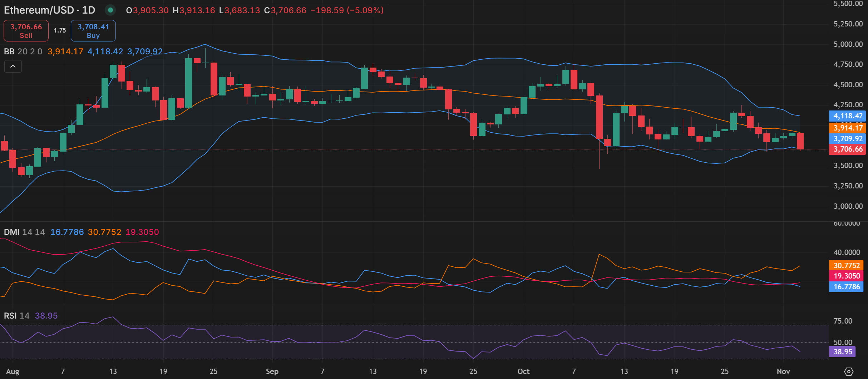Viewport: 868px width, 379px height.
Task: Click the 3,708.41 Buy button
Action: (93, 31)
